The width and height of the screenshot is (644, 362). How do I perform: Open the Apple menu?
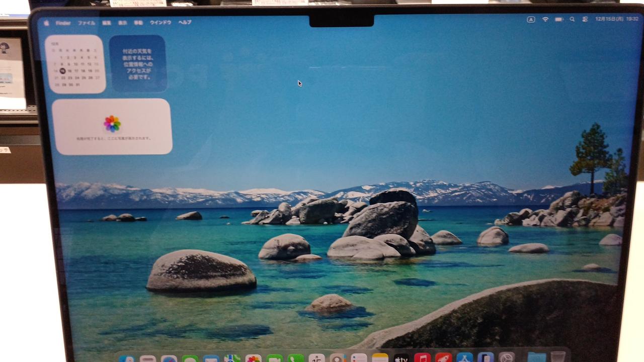[47, 23]
